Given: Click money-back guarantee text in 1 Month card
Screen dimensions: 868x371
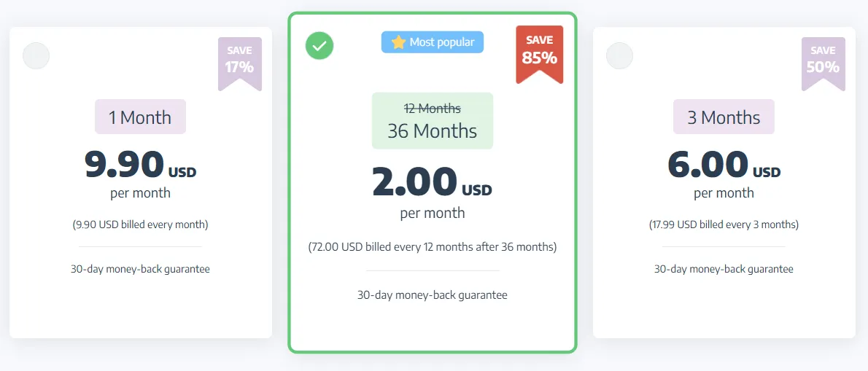Looking at the screenshot, I should tap(140, 269).
